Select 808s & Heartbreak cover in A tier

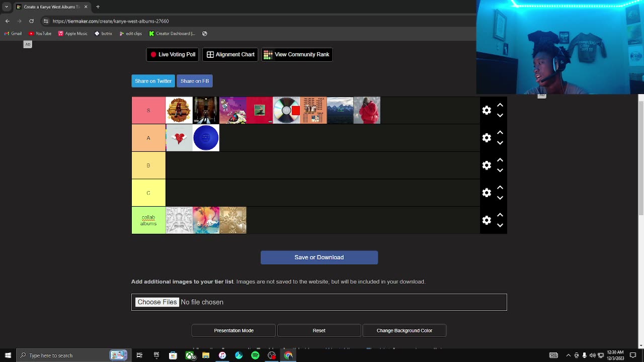coord(179,138)
